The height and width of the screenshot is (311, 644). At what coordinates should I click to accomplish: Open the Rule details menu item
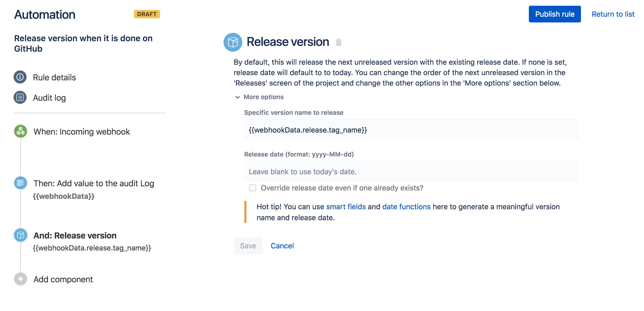[54, 77]
